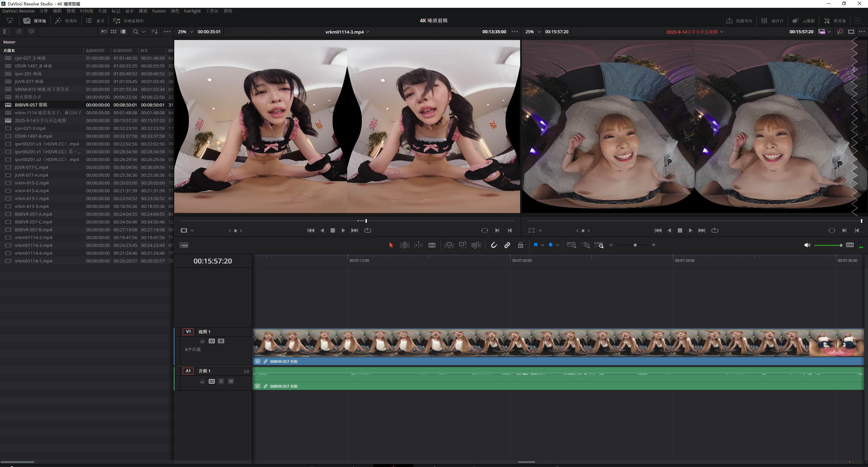
Task: Click the Custom Zoom icon
Action: [x=599, y=245]
